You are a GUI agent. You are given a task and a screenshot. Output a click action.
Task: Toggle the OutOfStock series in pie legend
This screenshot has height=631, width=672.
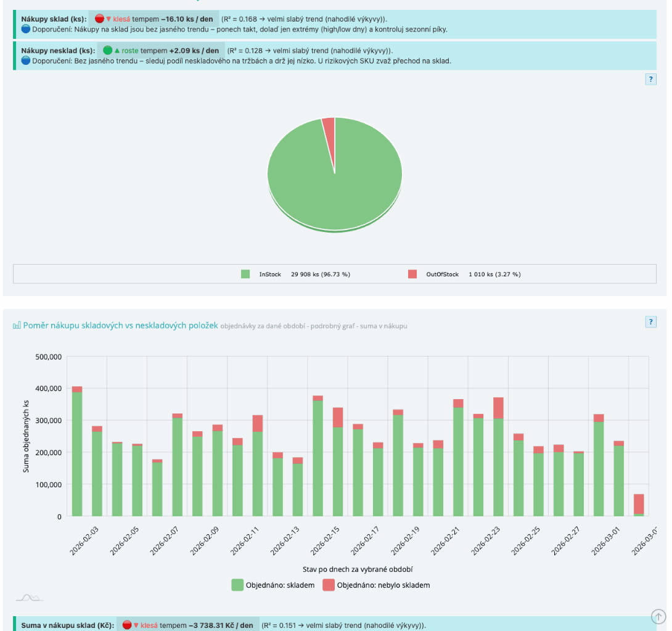[x=442, y=274]
